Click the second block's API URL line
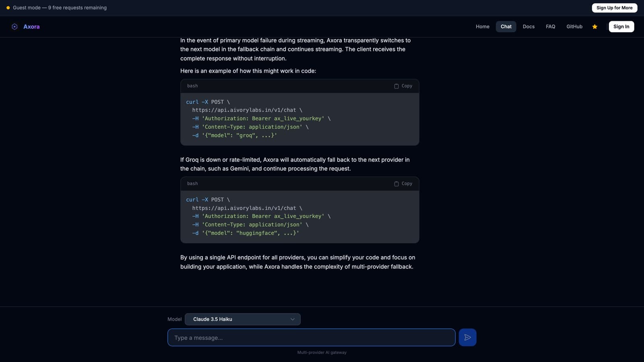This screenshot has width=644, height=362. (x=247, y=208)
